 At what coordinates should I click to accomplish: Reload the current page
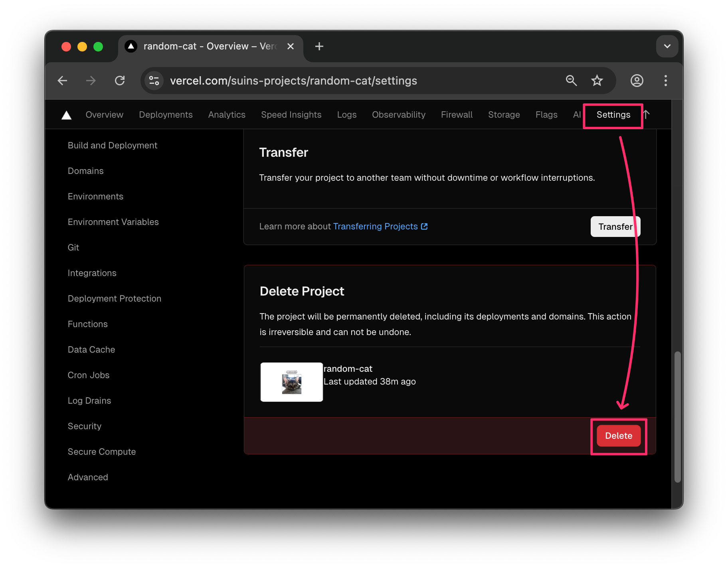tap(120, 81)
